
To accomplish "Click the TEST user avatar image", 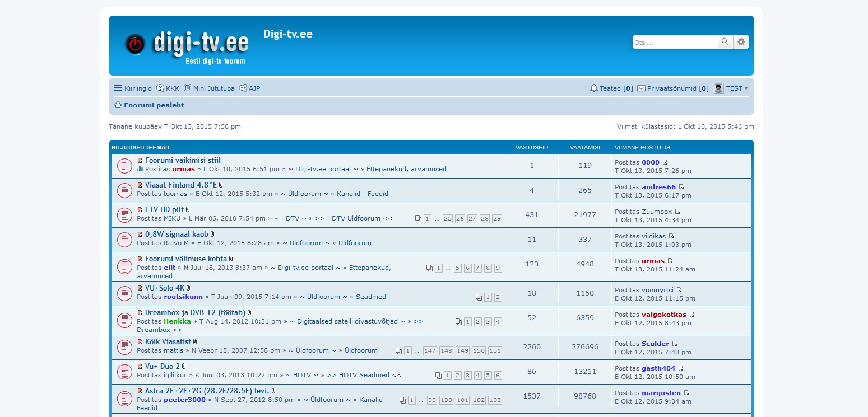I will click(718, 88).
